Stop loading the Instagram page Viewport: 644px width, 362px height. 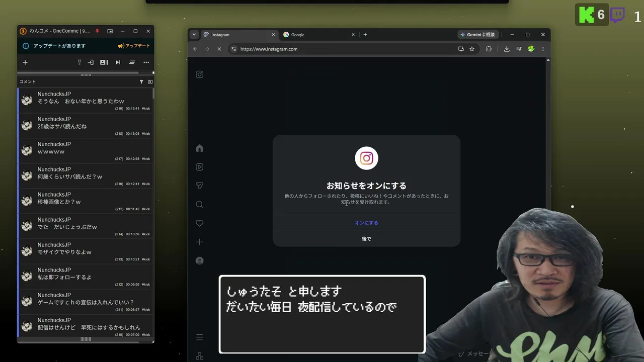[219, 49]
